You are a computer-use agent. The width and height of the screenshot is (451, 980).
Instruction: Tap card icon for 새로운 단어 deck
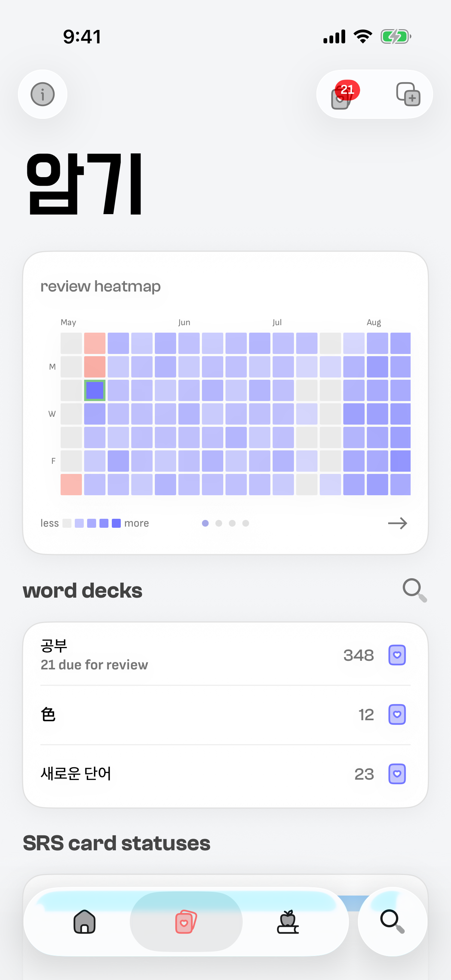click(397, 774)
